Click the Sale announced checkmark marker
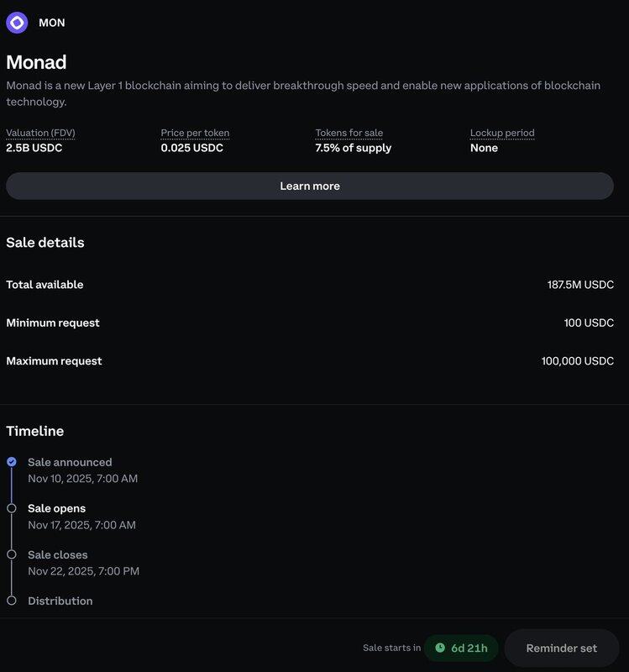Viewport: 629px width, 672px height. coord(12,462)
